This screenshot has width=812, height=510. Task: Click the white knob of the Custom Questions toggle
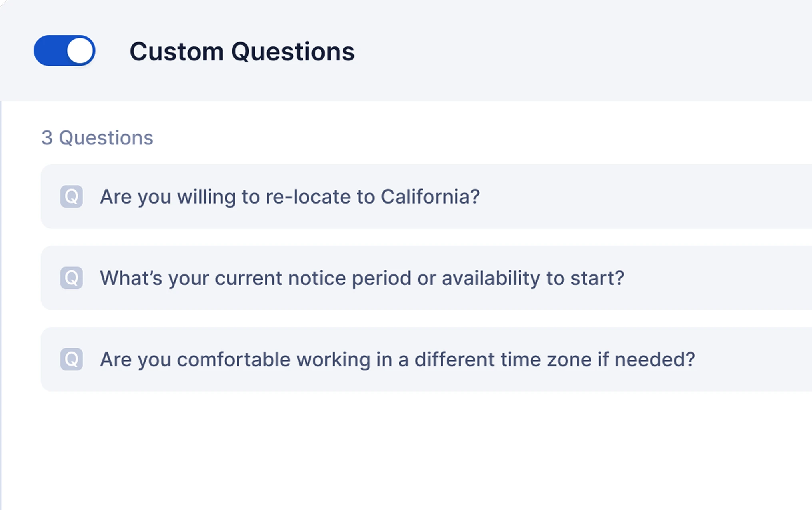(x=80, y=51)
